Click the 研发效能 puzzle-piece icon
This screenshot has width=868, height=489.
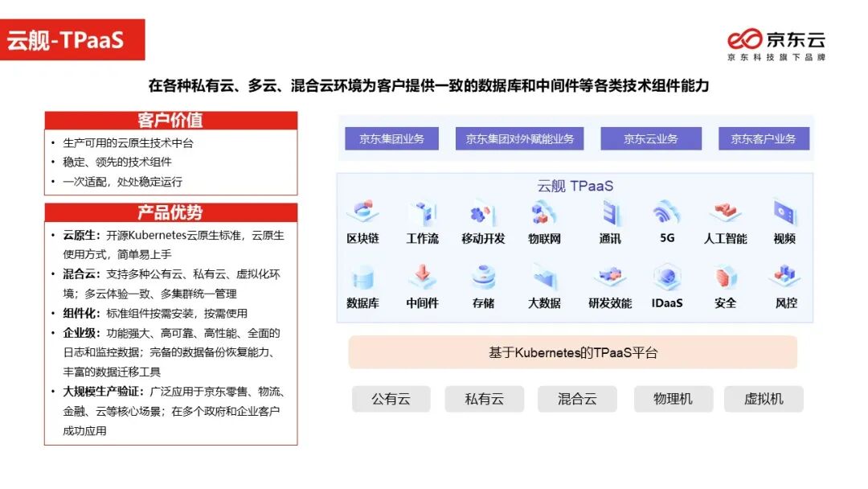click(610, 276)
